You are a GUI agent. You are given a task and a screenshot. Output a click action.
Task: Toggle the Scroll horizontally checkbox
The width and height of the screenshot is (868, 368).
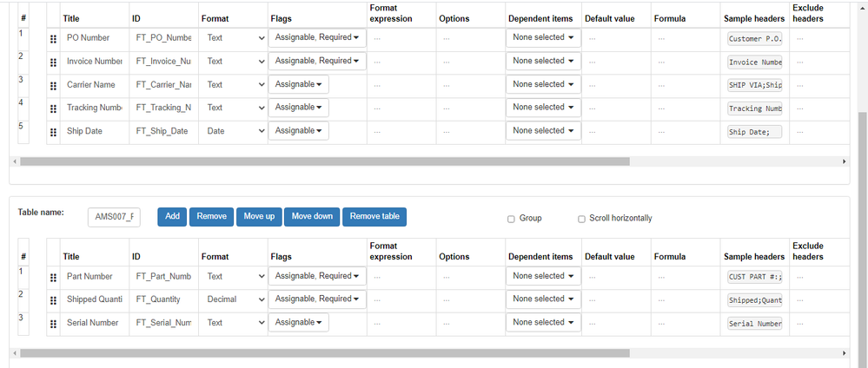(x=581, y=219)
